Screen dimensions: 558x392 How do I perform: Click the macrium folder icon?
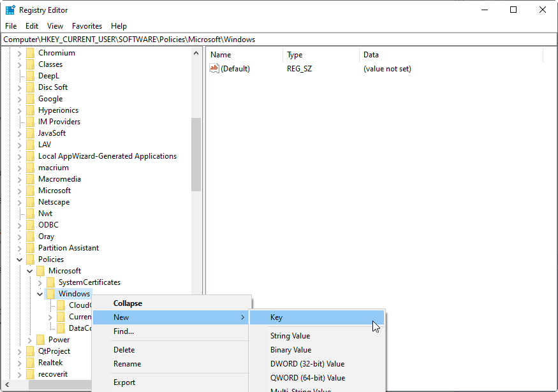30,168
